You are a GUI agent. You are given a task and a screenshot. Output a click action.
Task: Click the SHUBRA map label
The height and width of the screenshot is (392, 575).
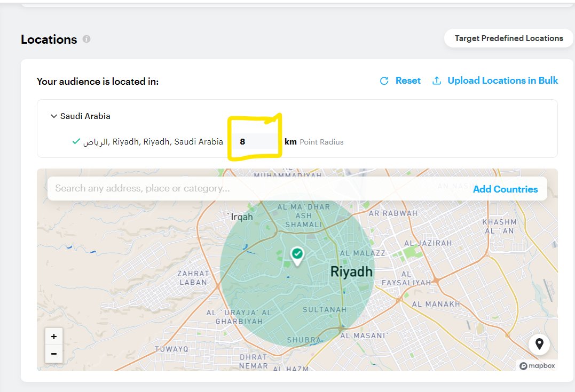pyautogui.click(x=304, y=340)
